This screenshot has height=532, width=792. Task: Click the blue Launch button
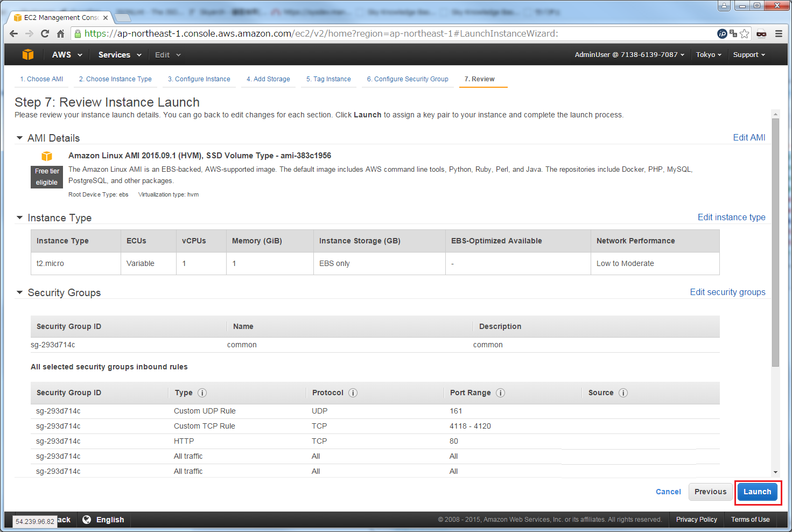point(757,492)
